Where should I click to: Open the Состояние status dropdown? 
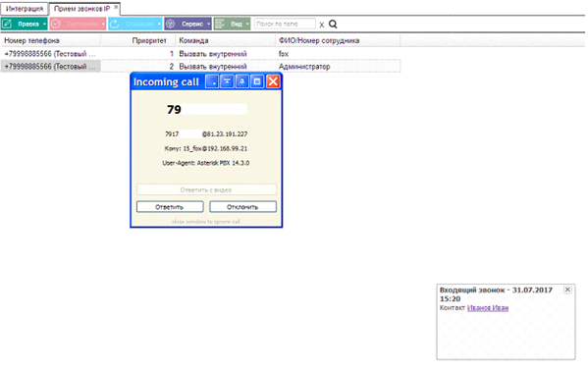pos(78,24)
